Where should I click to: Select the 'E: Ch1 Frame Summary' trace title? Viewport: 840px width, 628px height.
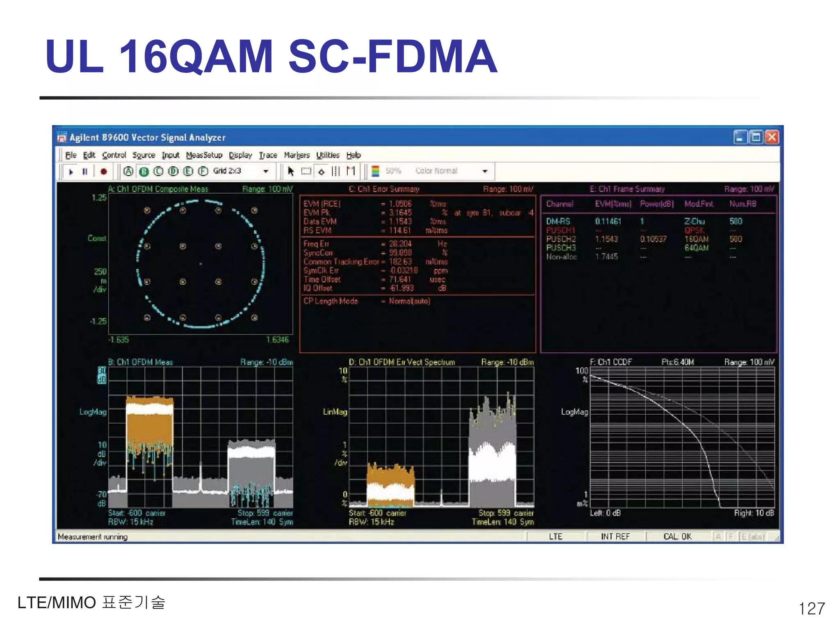tap(627, 189)
